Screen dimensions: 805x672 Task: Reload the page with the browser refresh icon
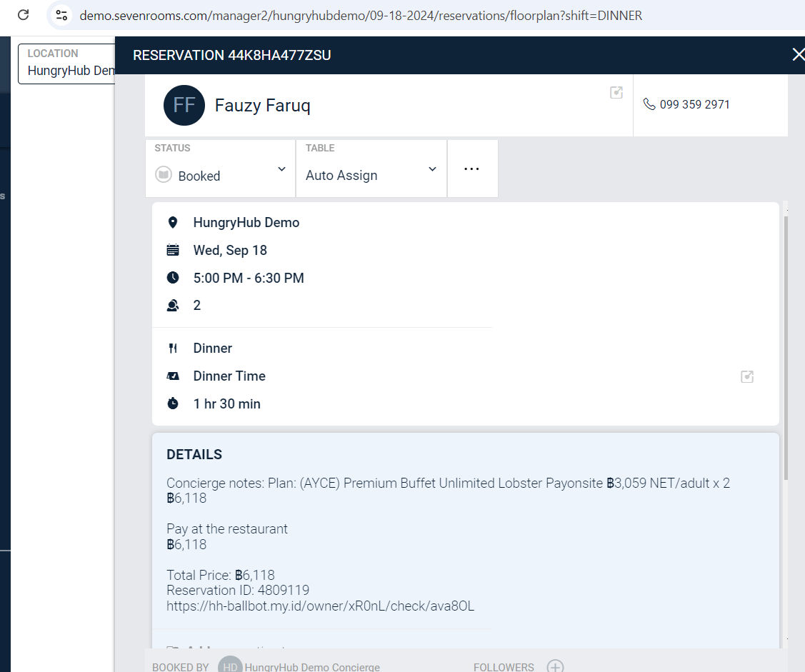(23, 15)
